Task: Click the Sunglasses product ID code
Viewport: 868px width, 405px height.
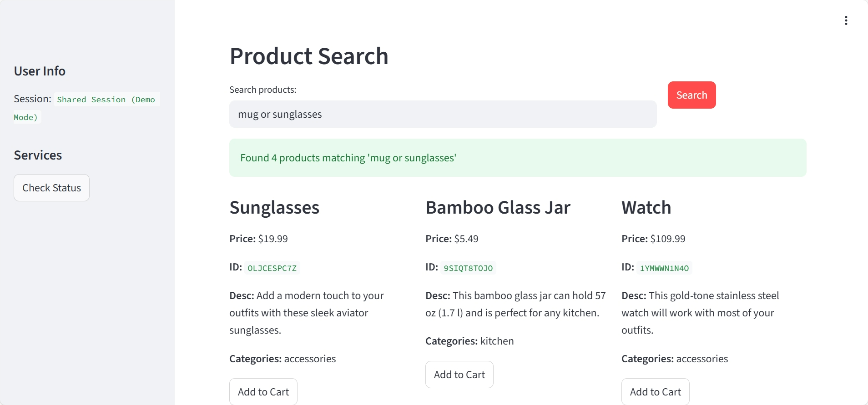Action: [x=272, y=268]
